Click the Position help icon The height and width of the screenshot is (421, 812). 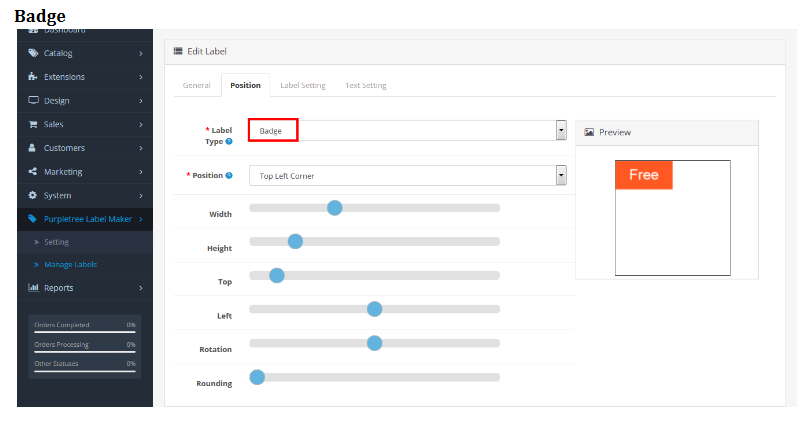[x=229, y=176]
